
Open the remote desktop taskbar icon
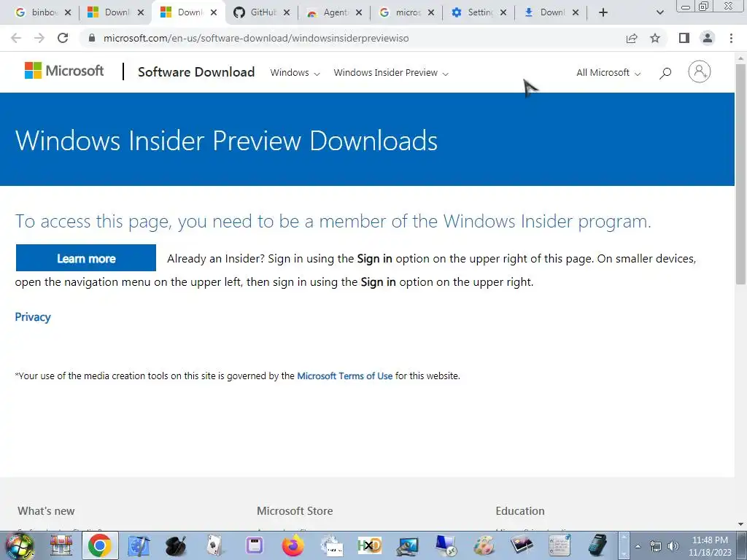tap(446, 545)
